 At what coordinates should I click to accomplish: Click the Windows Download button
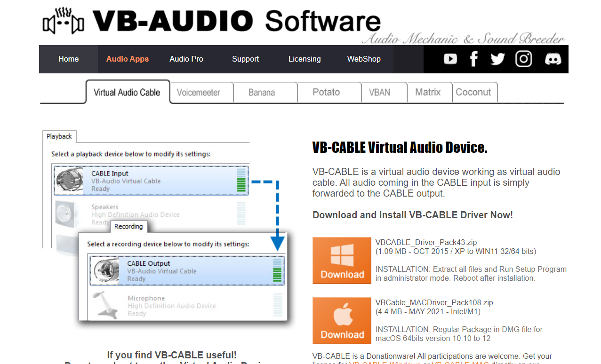pos(342,261)
